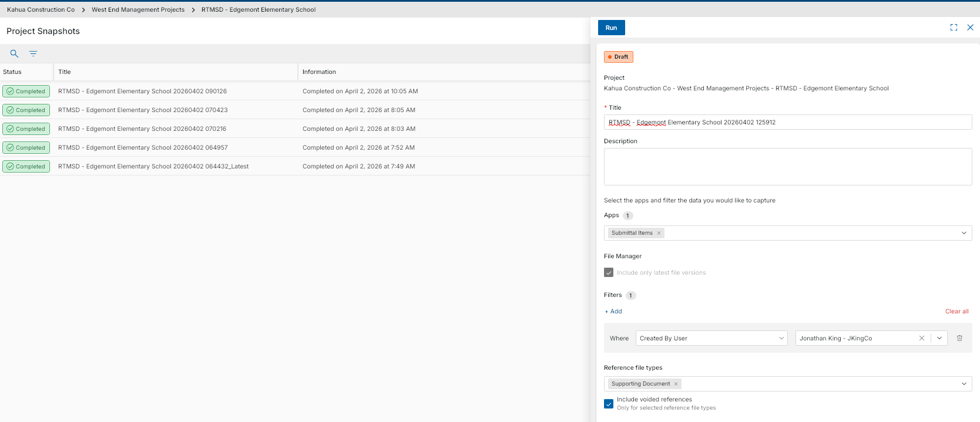
Task: Expand the Reference file types dropdown
Action: (x=964, y=384)
